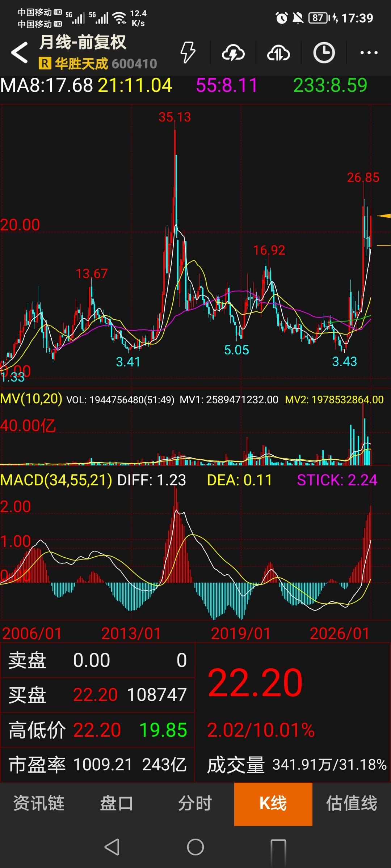Image resolution: width=391 pixels, height=868 pixels.
Task: Tap the 卖盘 sell quote row
Action: [x=97, y=660]
